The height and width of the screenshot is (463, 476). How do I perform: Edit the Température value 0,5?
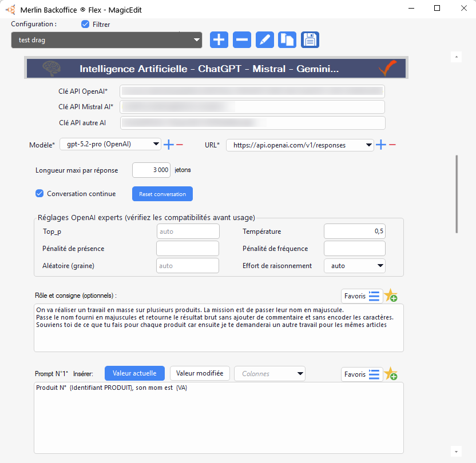[355, 231]
